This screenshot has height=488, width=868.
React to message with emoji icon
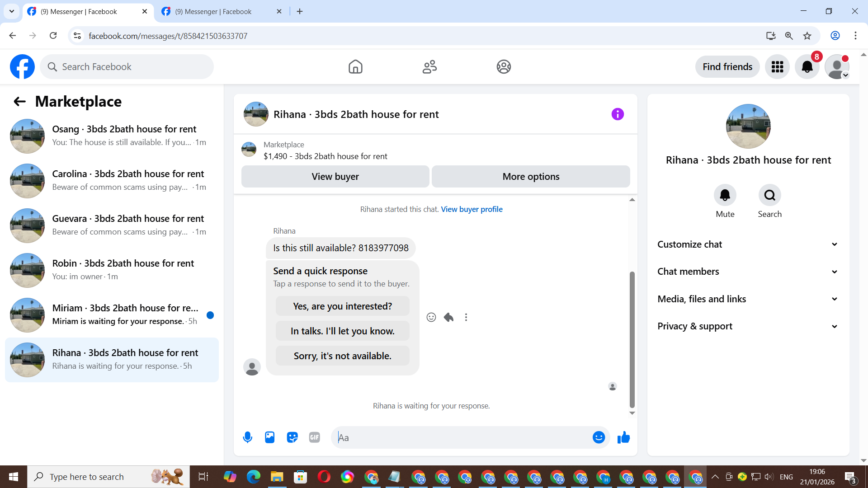click(431, 317)
